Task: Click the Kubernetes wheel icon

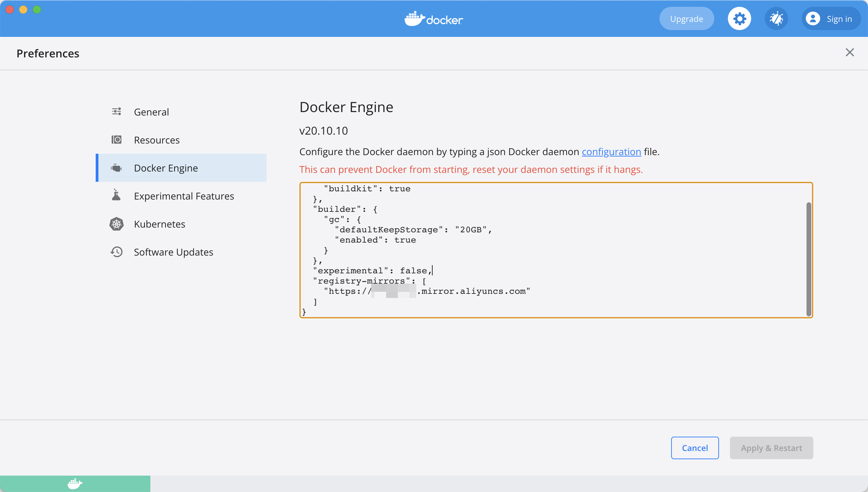Action: 117,224
